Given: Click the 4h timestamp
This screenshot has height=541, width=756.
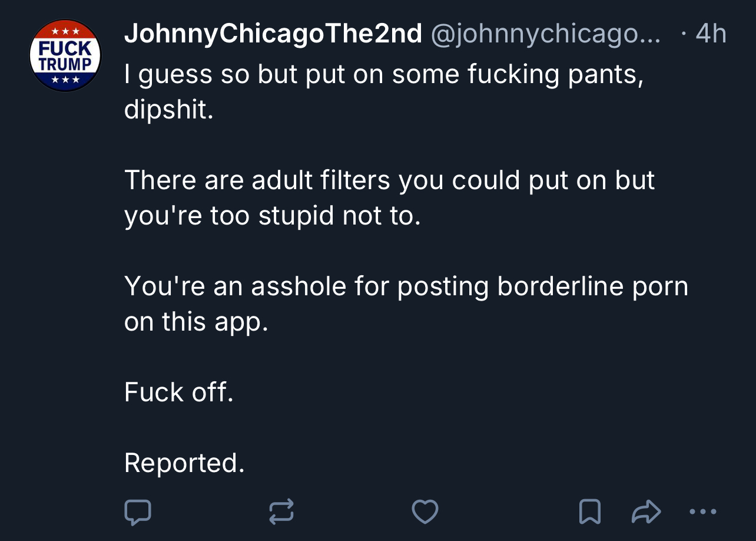Looking at the screenshot, I should pos(710,34).
